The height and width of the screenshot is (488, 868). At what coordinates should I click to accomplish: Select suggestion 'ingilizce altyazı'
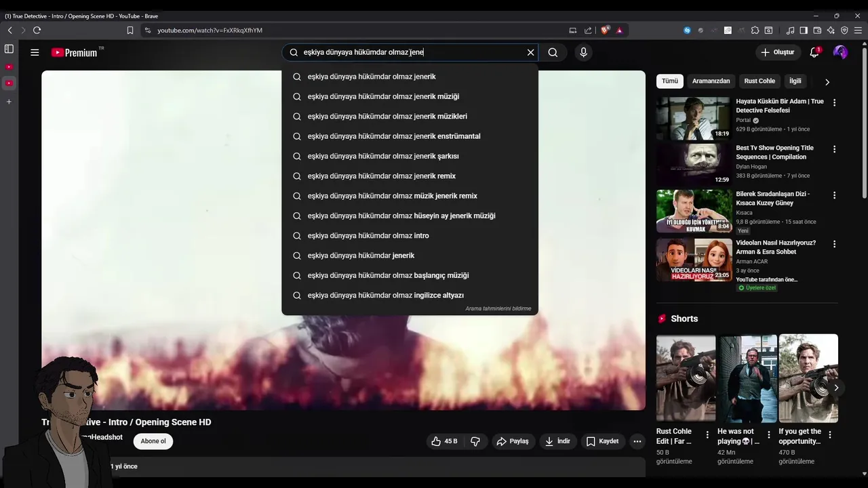tap(410, 296)
